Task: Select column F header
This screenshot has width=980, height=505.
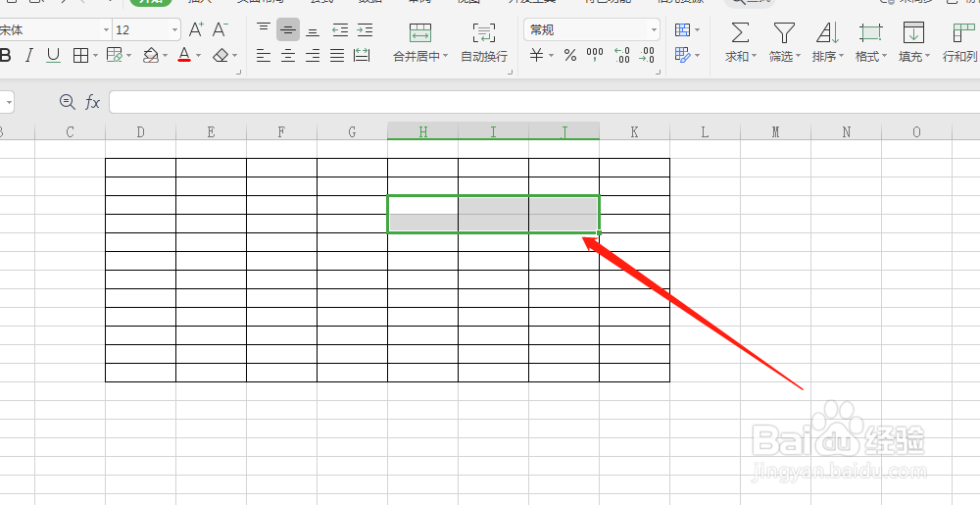Action: [x=282, y=131]
